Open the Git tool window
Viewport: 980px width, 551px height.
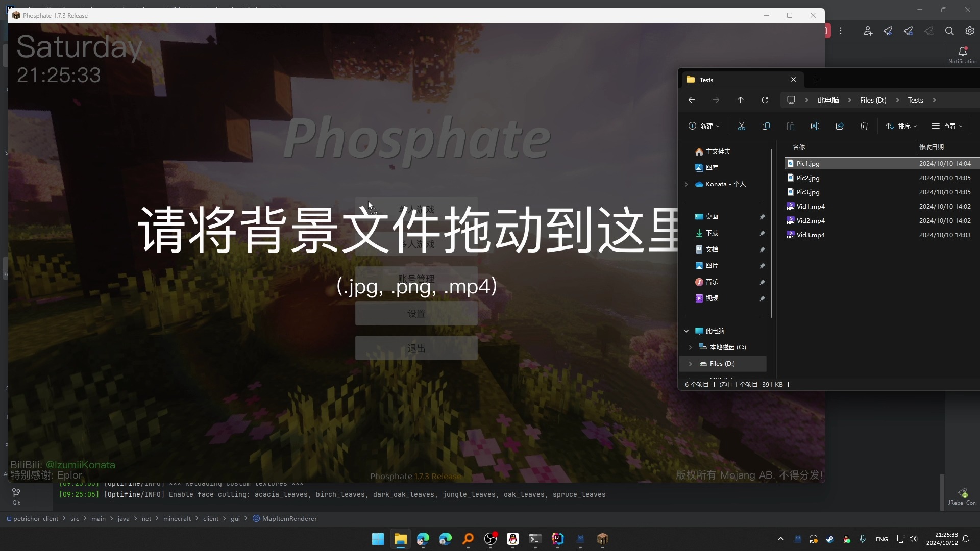click(16, 496)
